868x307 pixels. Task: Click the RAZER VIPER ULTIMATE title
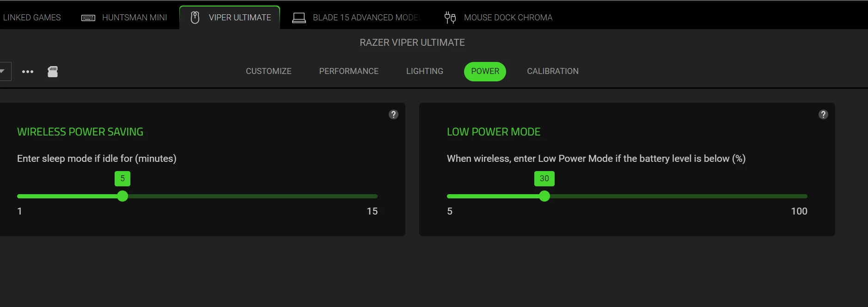(x=412, y=43)
